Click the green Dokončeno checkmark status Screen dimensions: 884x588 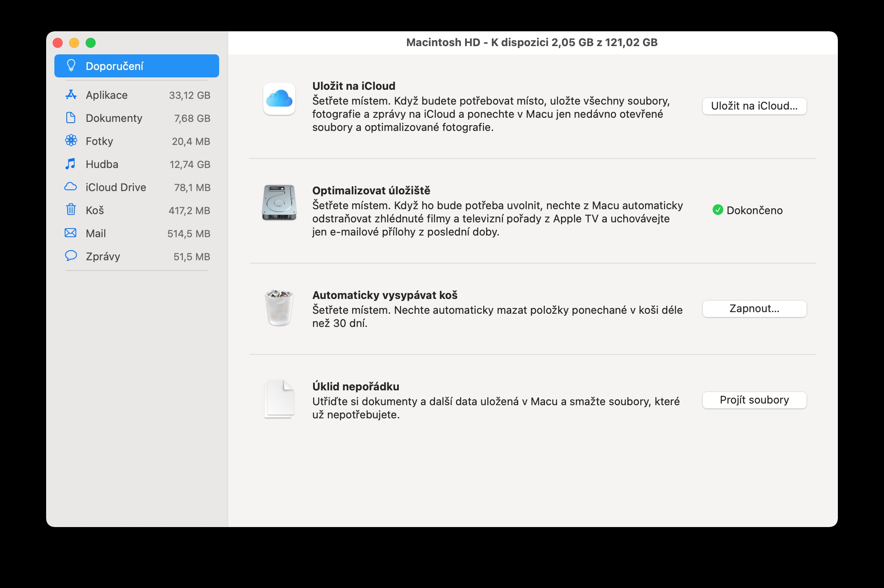coord(718,210)
